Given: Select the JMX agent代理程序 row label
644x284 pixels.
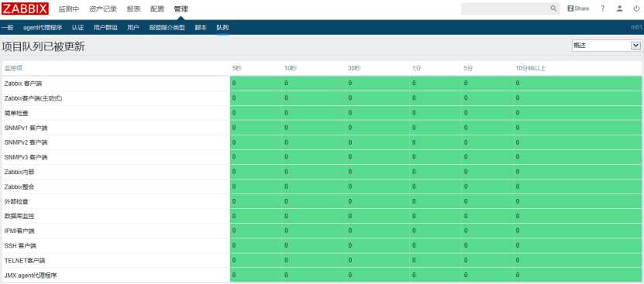Looking at the screenshot, I should point(31,275).
